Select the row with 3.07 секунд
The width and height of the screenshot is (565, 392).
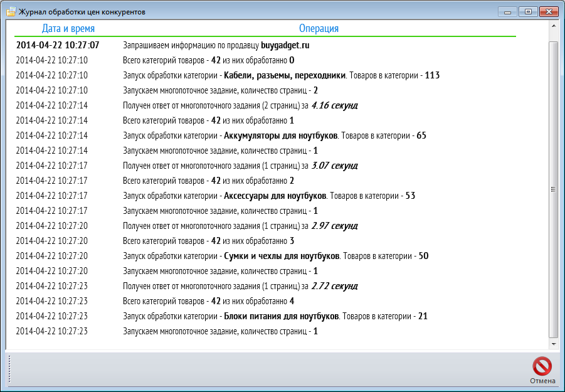click(x=265, y=166)
